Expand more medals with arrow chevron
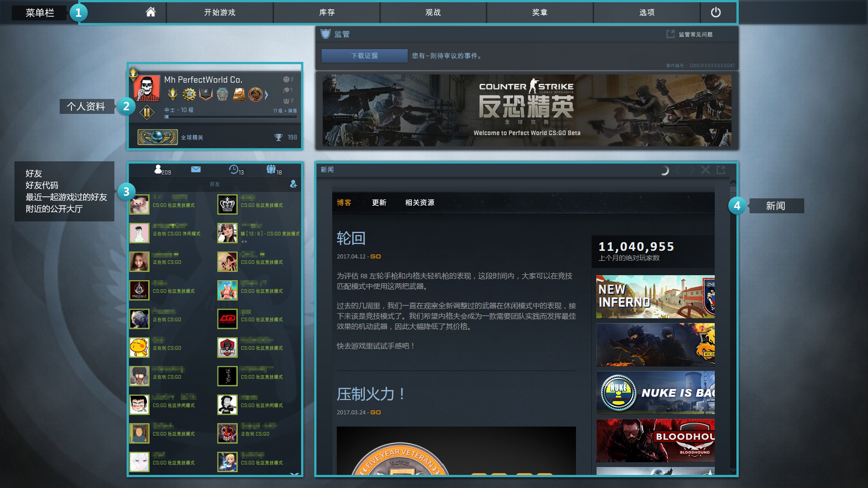Viewport: 868px width, 488px height. point(266,95)
